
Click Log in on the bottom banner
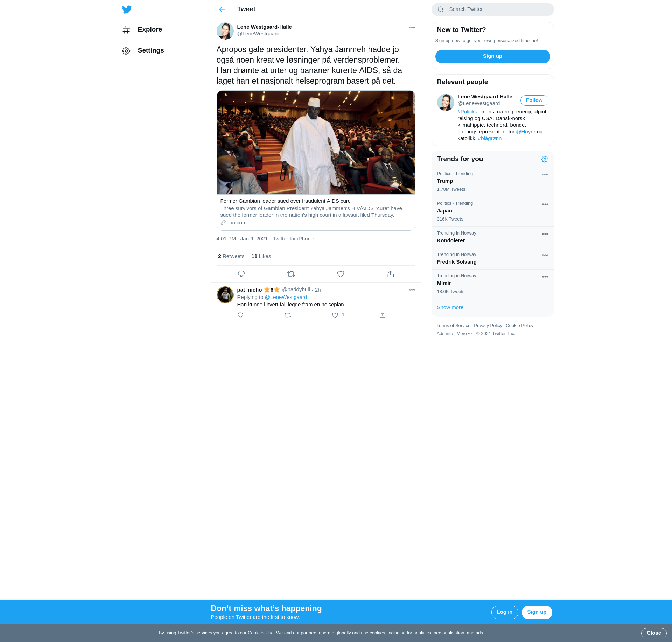point(504,612)
